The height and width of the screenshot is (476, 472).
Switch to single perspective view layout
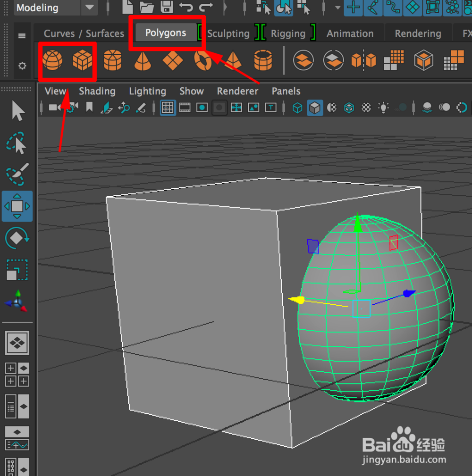pyautogui.click(x=17, y=343)
